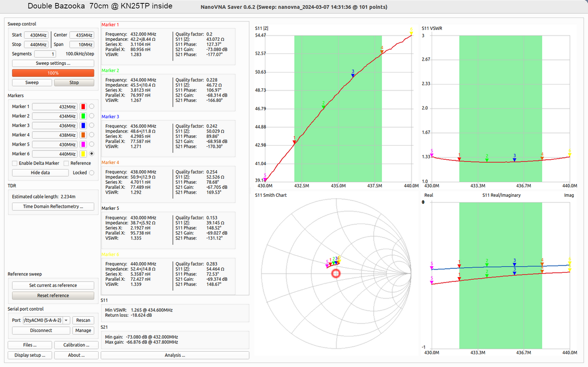Select the Marker 1 radio button

92,106
